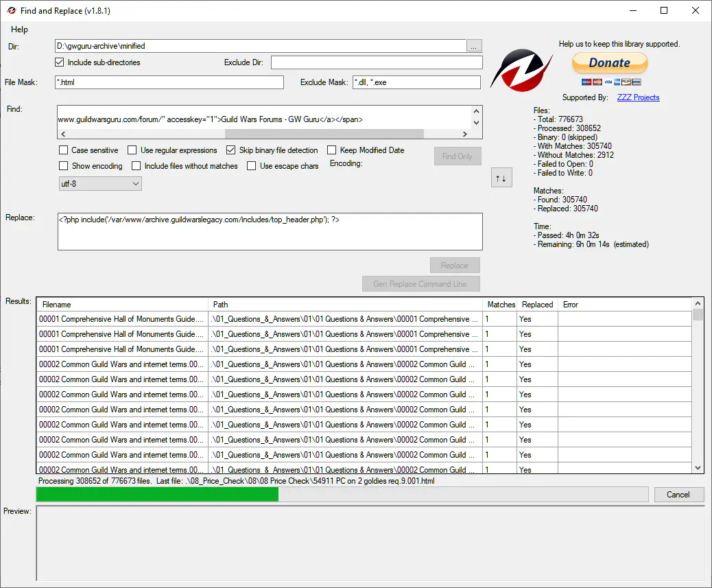Click the red Z logo image
This screenshot has width=712, height=588.
(525, 70)
